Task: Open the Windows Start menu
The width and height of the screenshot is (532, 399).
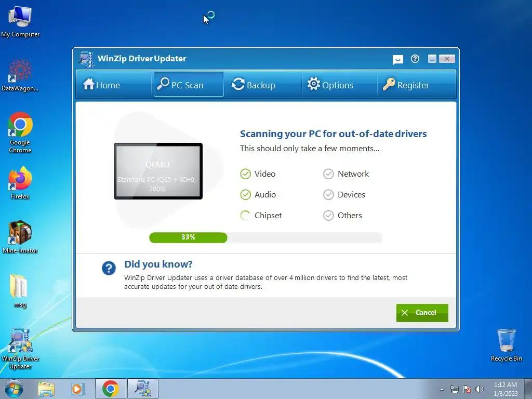Action: [14, 389]
